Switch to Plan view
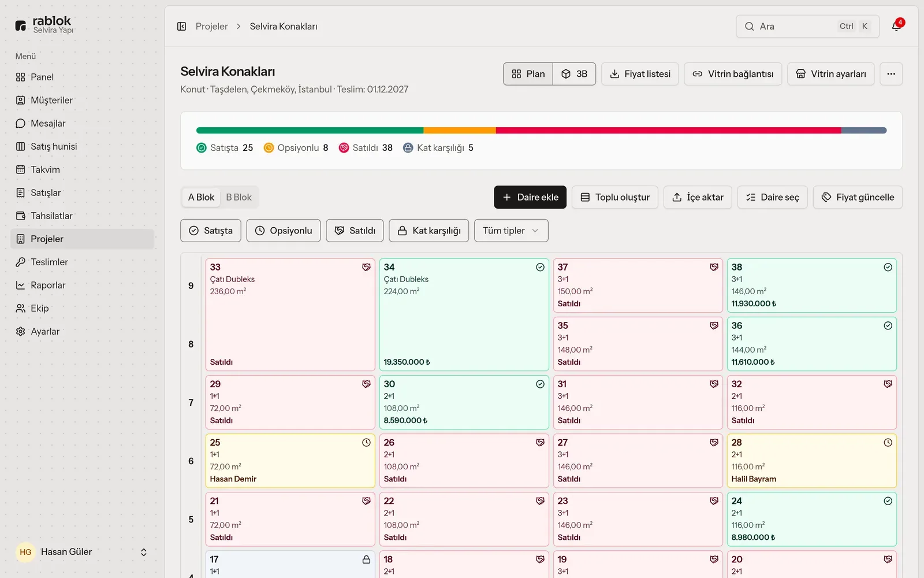The height and width of the screenshot is (578, 924). (528, 74)
